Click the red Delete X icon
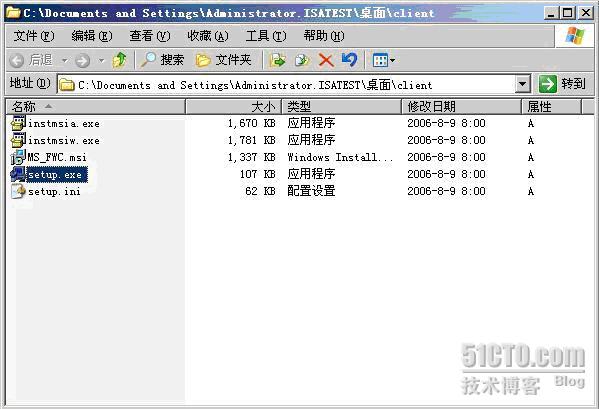 pos(326,60)
